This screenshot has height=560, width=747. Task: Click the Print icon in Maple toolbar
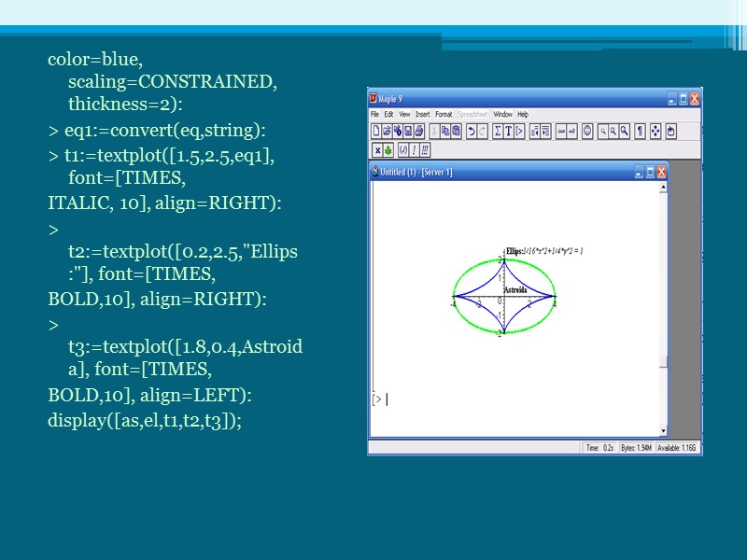(419, 131)
